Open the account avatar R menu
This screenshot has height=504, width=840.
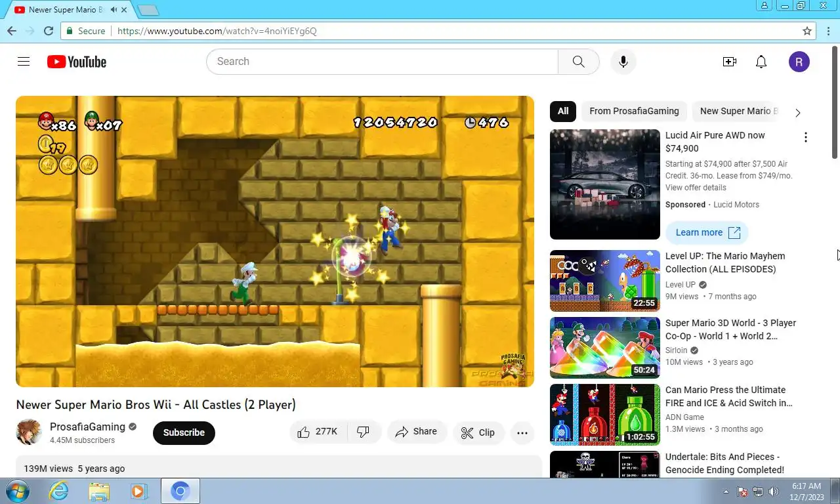click(x=799, y=62)
